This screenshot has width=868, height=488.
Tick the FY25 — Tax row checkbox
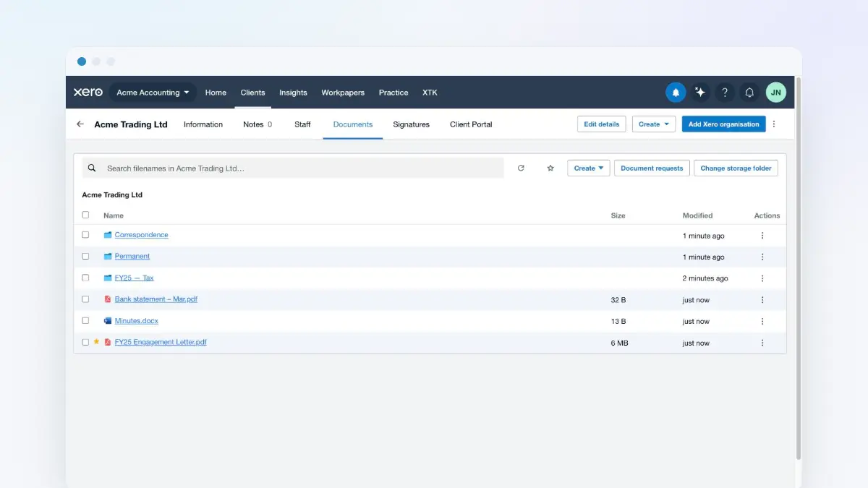pyautogui.click(x=85, y=278)
